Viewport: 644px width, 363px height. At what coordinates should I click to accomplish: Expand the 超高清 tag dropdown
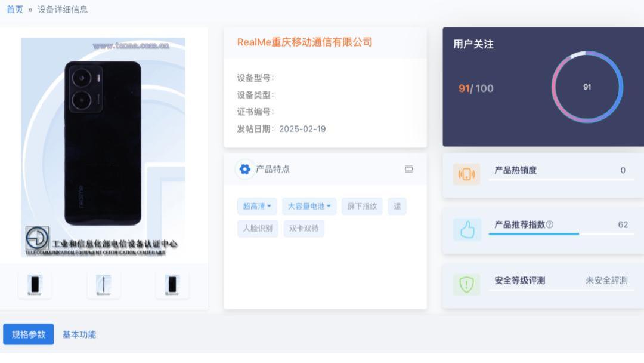click(257, 206)
